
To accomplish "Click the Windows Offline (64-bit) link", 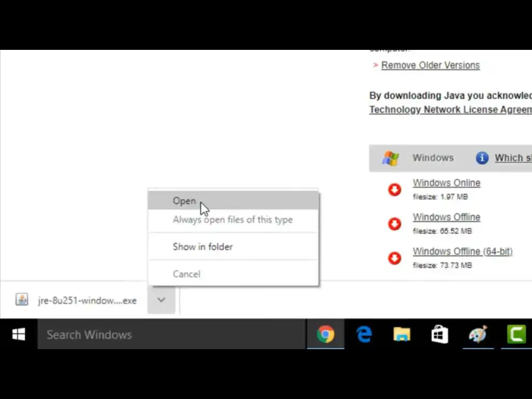I will click(462, 251).
